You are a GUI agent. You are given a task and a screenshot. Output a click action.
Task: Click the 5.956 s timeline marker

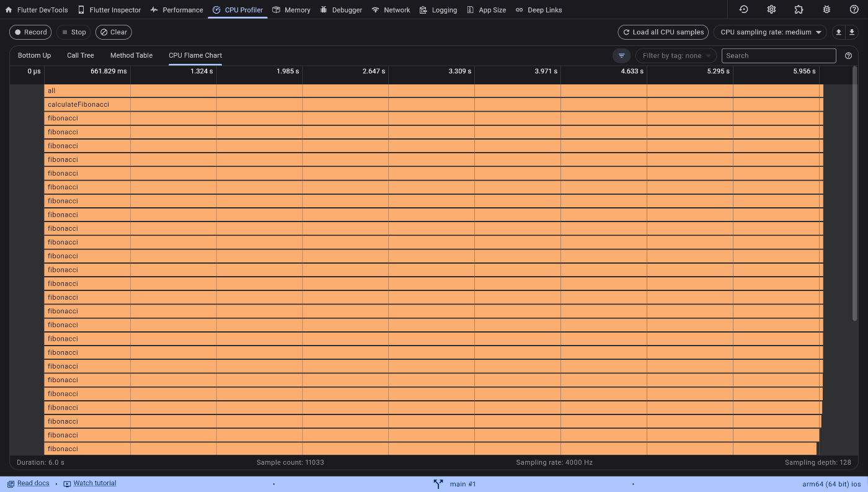[x=804, y=71]
